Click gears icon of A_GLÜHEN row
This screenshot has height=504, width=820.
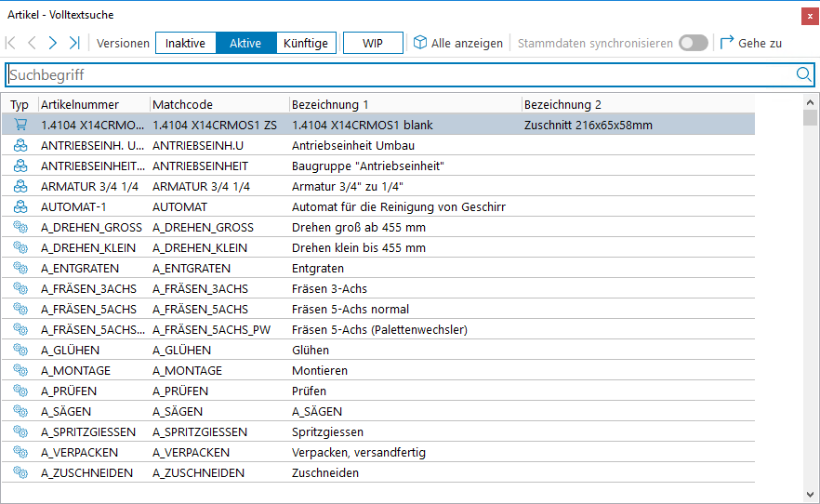[x=20, y=350]
